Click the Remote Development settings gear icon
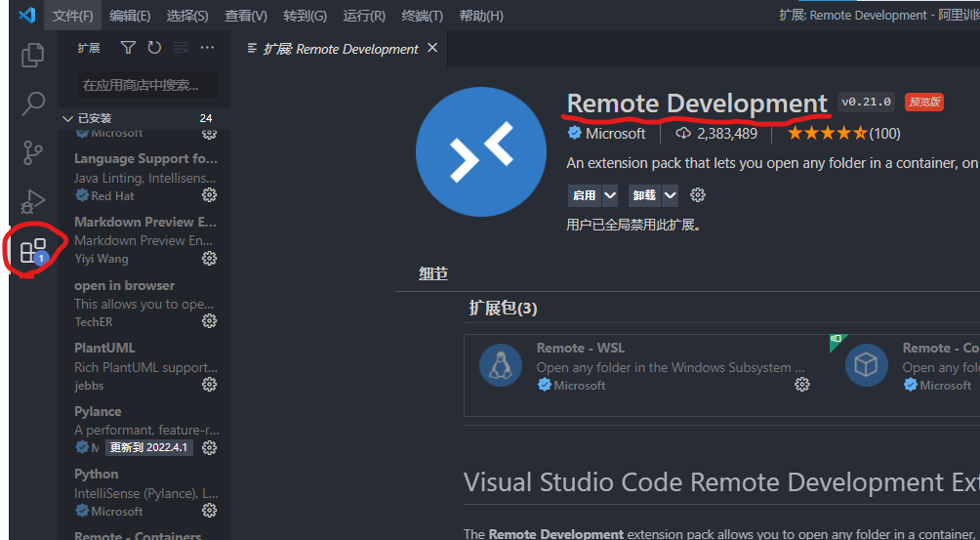Viewport: 980px width, 540px height. [x=697, y=195]
